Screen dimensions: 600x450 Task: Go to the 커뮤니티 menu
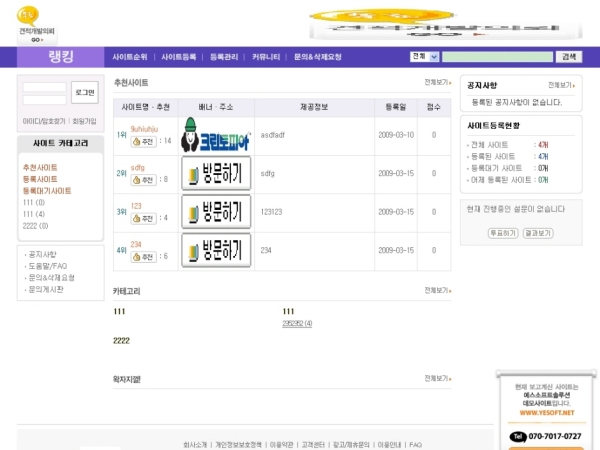267,58
